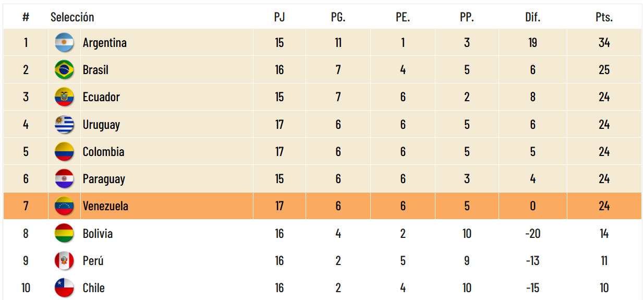
Task: Select Argentina's 34 points cell
Action: (604, 43)
